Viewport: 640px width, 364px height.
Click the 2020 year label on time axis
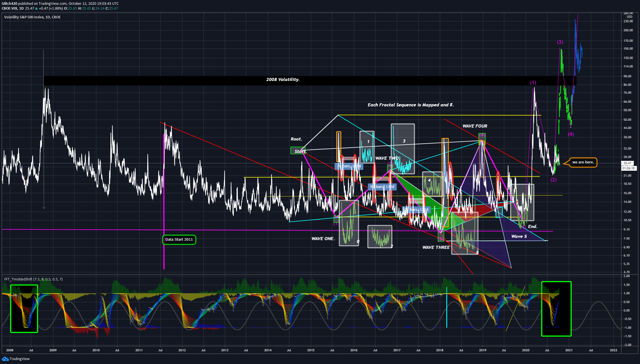526,350
